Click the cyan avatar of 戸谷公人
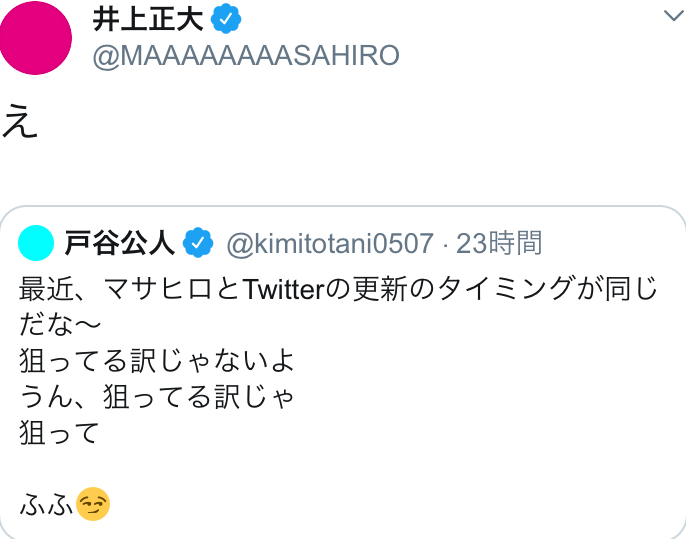 [x=36, y=243]
